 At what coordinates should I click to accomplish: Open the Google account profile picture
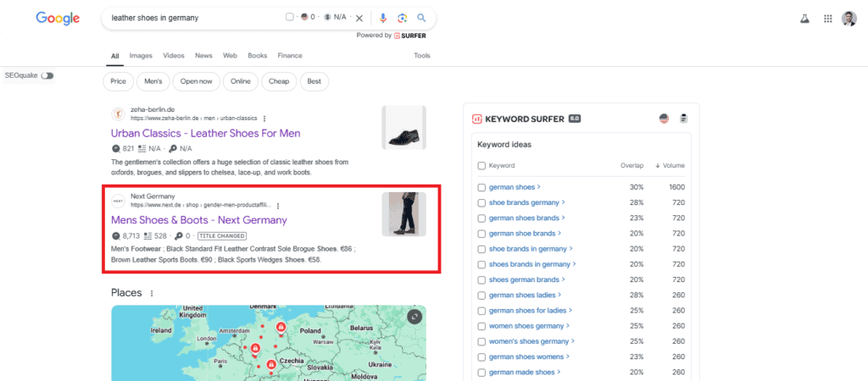849,18
